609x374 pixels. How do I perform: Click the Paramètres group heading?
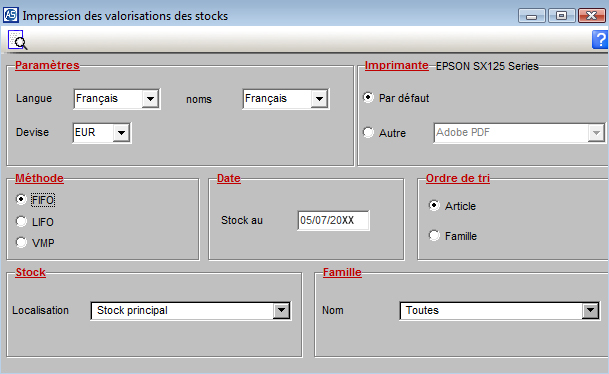click(x=47, y=65)
